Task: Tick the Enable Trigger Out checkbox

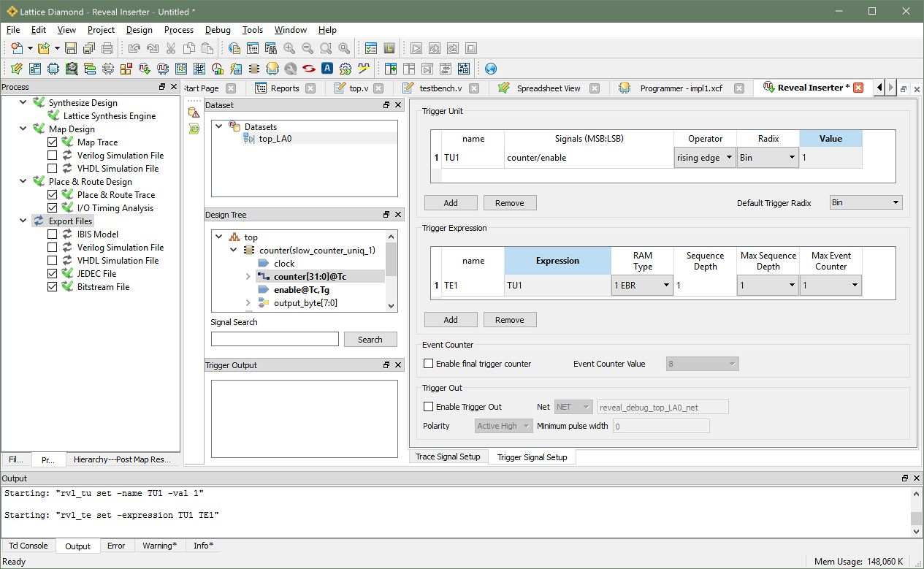Action: 429,407
